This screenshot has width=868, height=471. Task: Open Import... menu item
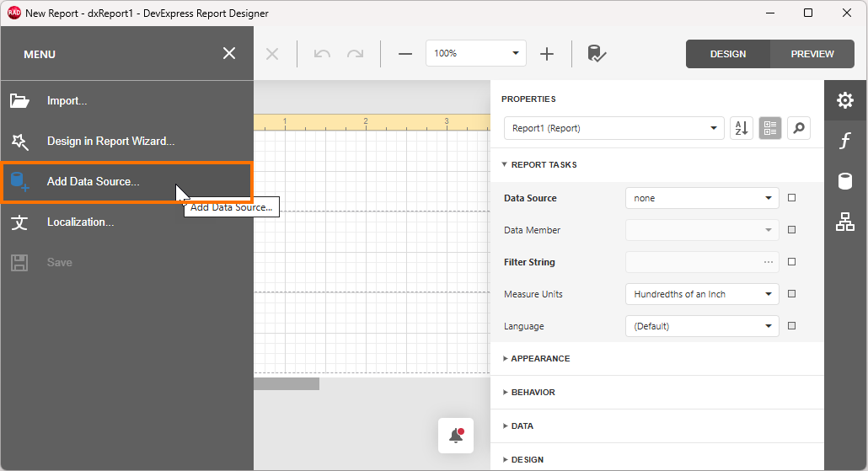(x=126, y=101)
